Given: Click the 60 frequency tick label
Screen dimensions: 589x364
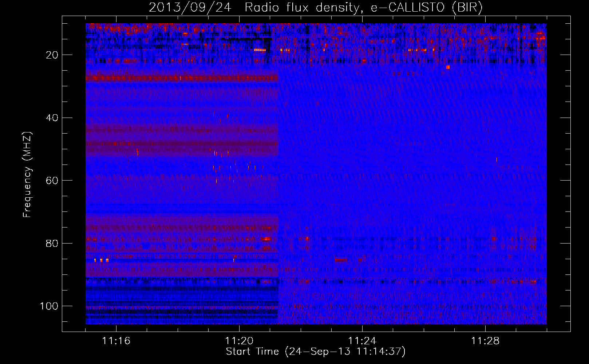Looking at the screenshot, I should [52, 181].
